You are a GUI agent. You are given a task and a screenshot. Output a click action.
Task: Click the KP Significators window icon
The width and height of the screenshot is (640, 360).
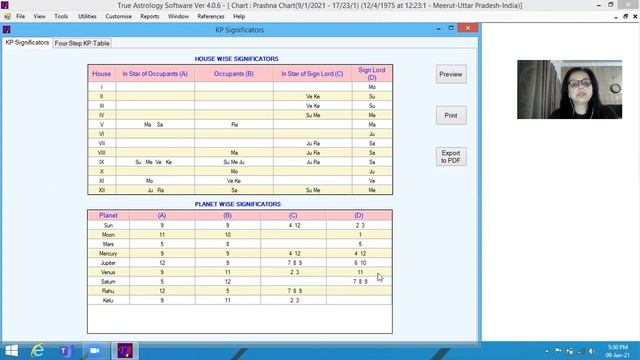pos(7,29)
